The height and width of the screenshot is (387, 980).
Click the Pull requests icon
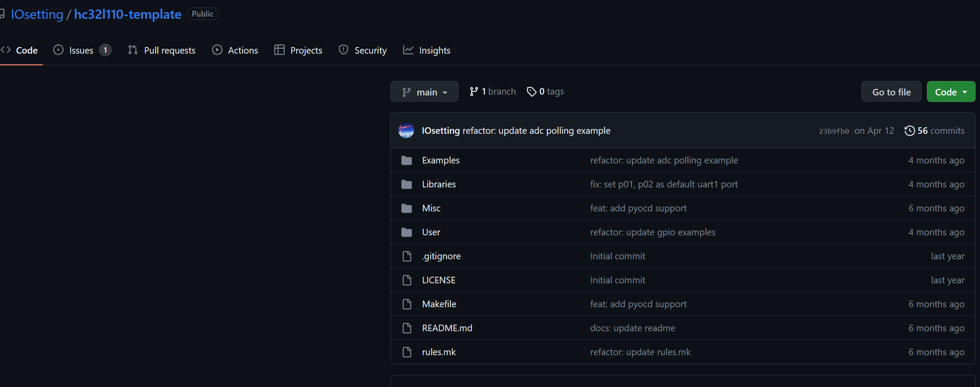click(133, 50)
